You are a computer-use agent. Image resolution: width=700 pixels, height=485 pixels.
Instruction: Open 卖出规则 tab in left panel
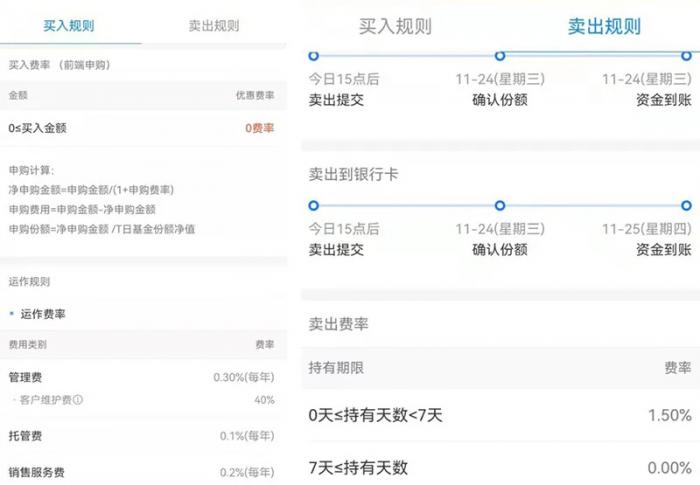[x=214, y=25]
